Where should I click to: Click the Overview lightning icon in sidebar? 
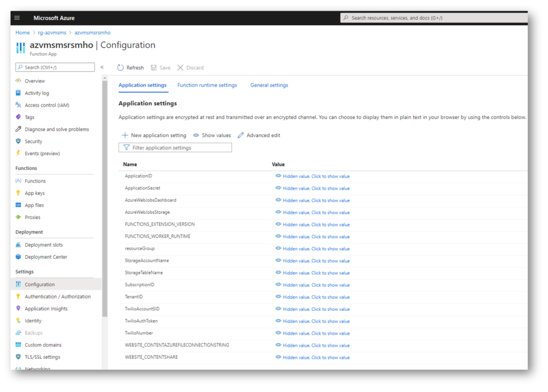click(19, 81)
